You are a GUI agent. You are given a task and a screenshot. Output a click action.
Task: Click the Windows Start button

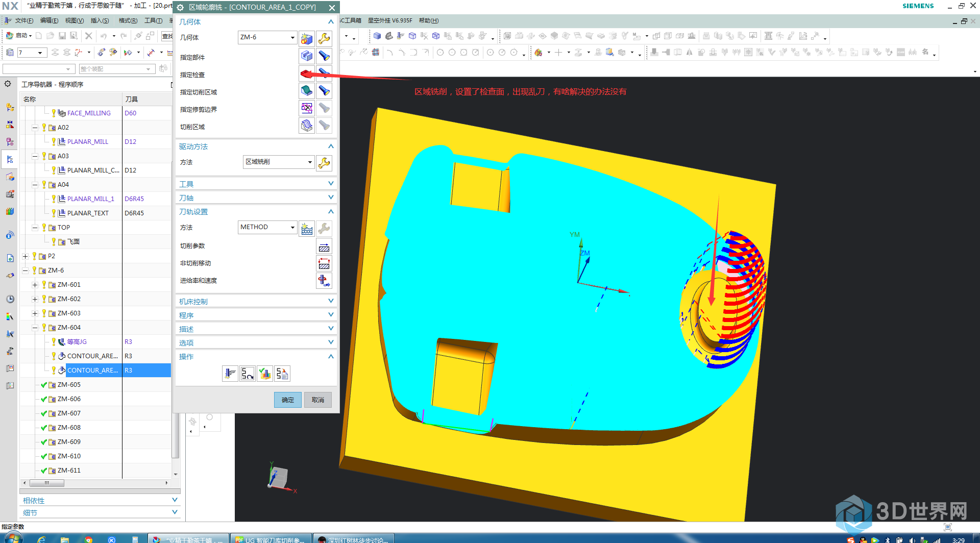13,538
